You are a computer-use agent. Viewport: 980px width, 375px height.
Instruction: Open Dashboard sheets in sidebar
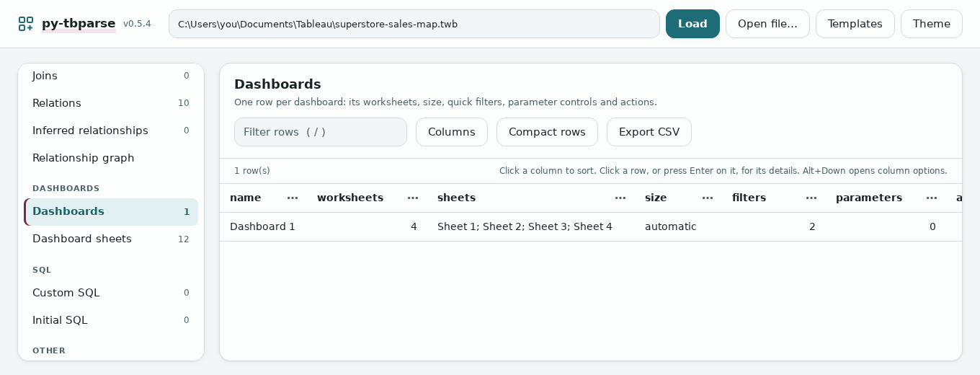pos(111,239)
